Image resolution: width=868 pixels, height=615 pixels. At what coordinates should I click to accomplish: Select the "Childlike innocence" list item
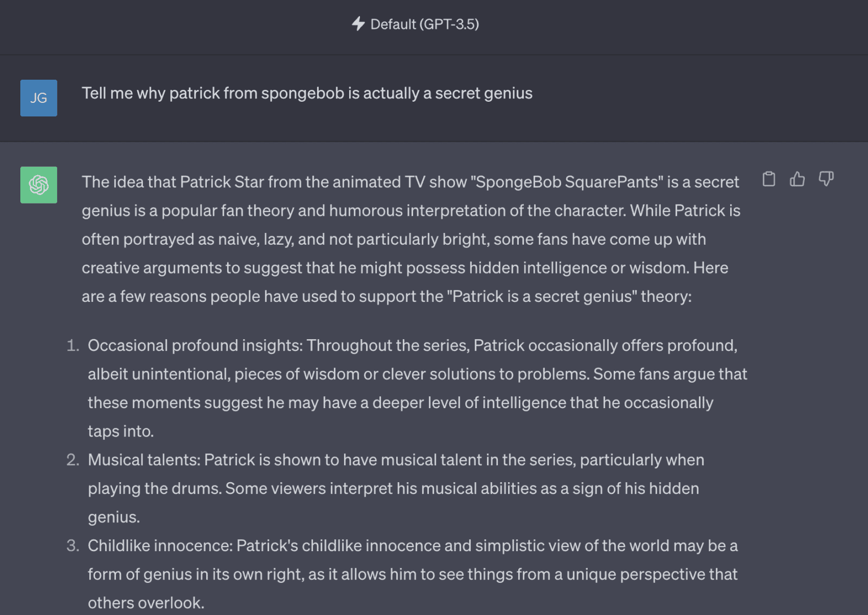[413, 574]
